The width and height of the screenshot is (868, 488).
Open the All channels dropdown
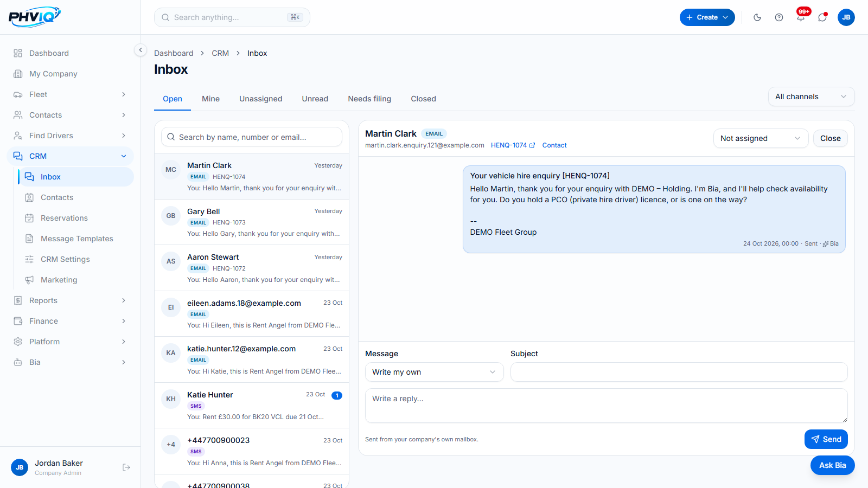811,97
